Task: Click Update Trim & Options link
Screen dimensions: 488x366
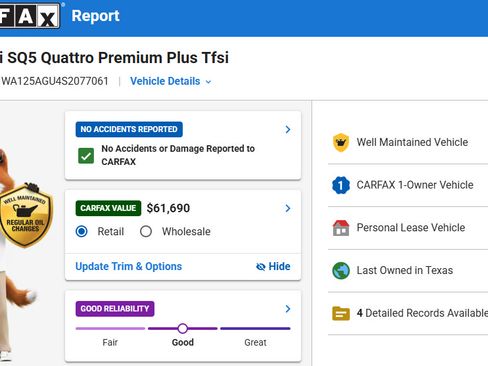Action: [x=129, y=266]
